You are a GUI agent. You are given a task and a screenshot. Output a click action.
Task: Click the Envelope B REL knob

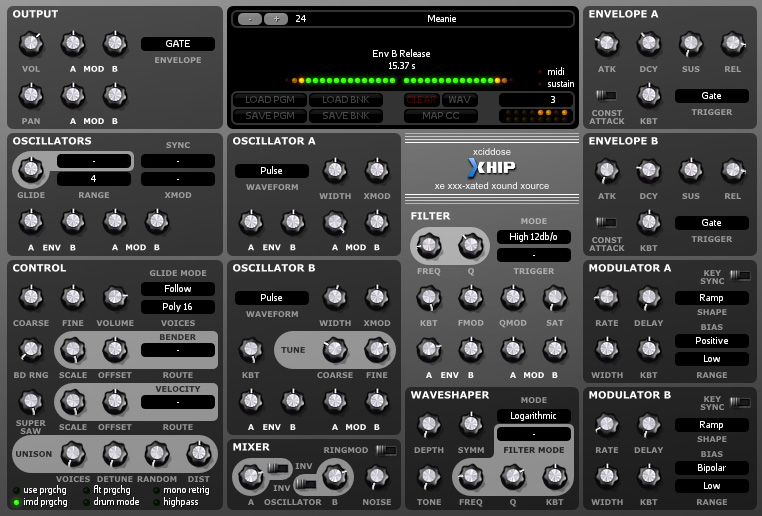(x=733, y=170)
